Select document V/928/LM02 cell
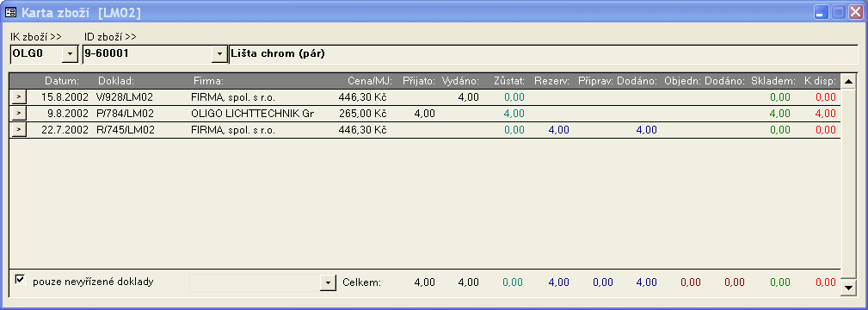This screenshot has width=868, height=310. [x=125, y=97]
